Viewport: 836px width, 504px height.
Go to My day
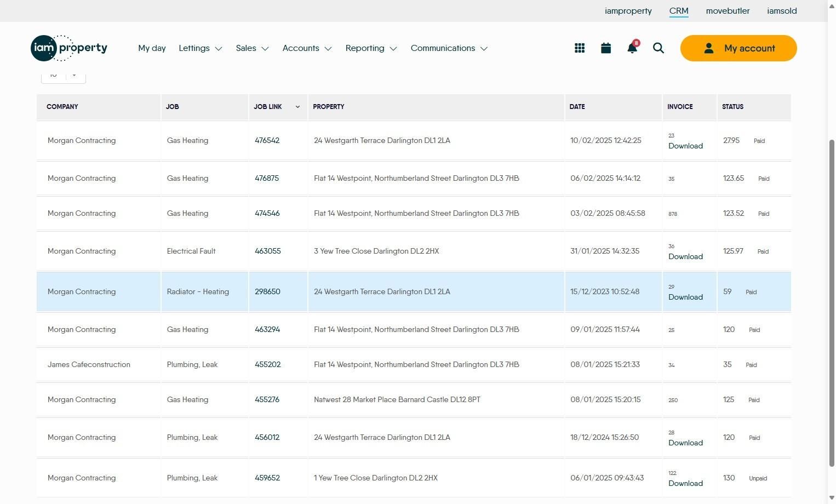coord(152,48)
